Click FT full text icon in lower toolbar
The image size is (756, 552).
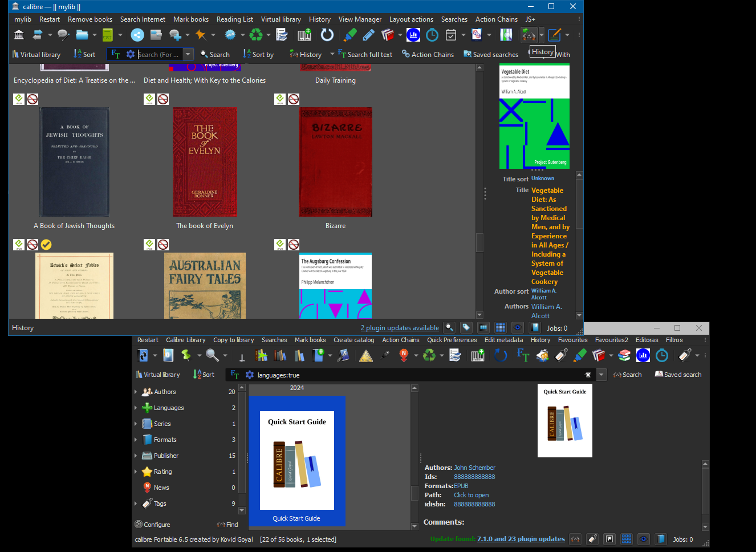(x=523, y=355)
